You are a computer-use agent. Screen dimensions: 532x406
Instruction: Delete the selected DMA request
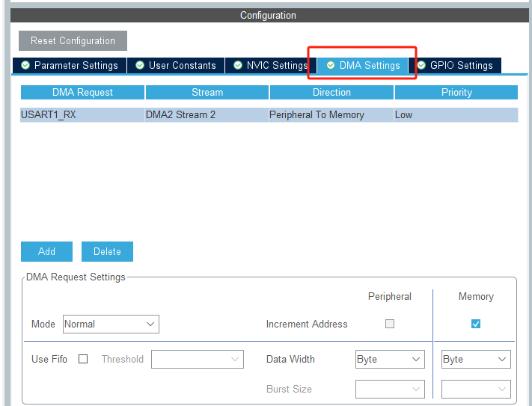107,251
